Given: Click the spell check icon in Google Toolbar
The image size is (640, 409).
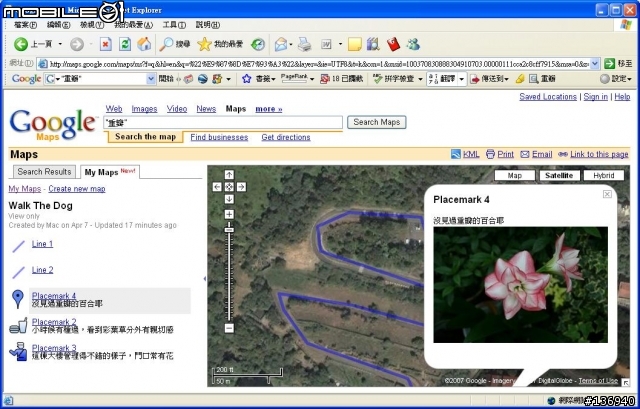Looking at the screenshot, I should pos(378,79).
